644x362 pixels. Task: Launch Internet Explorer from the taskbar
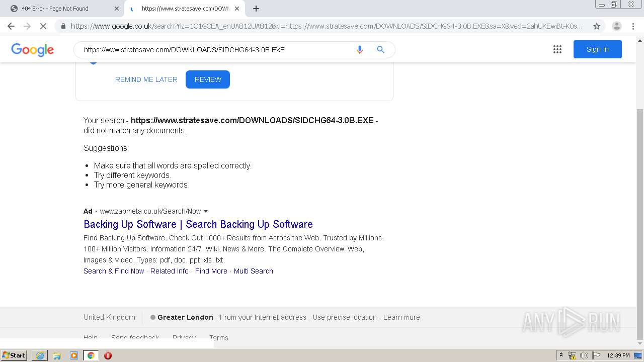pyautogui.click(x=40, y=355)
